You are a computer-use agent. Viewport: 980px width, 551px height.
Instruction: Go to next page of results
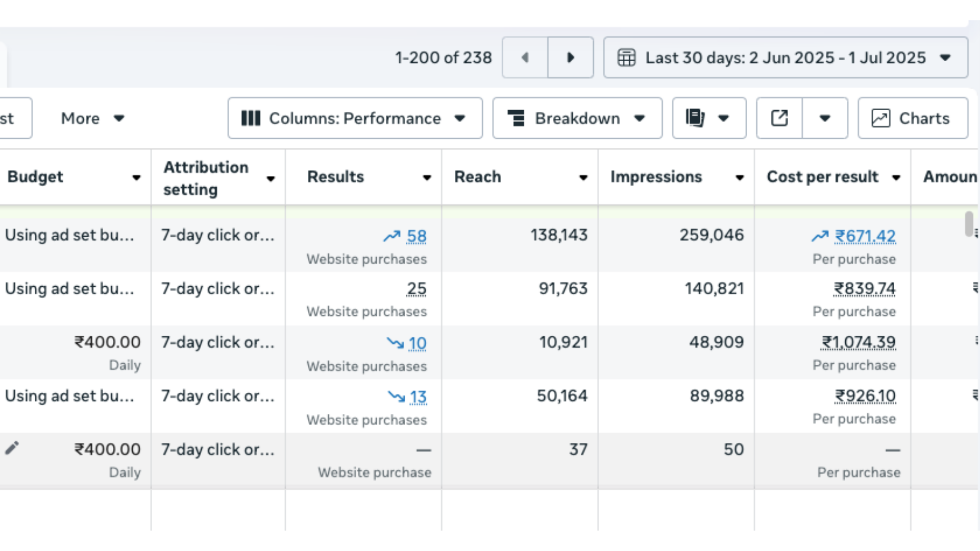tap(571, 58)
